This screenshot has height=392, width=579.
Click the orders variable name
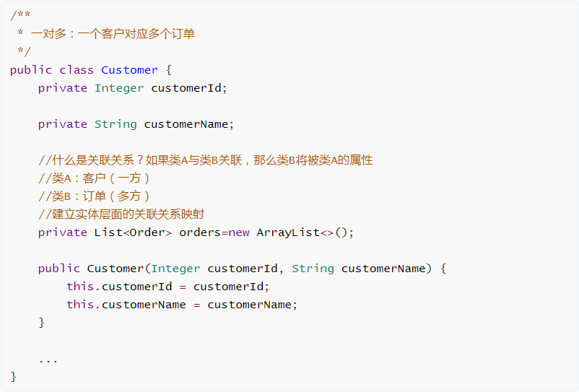(200, 232)
